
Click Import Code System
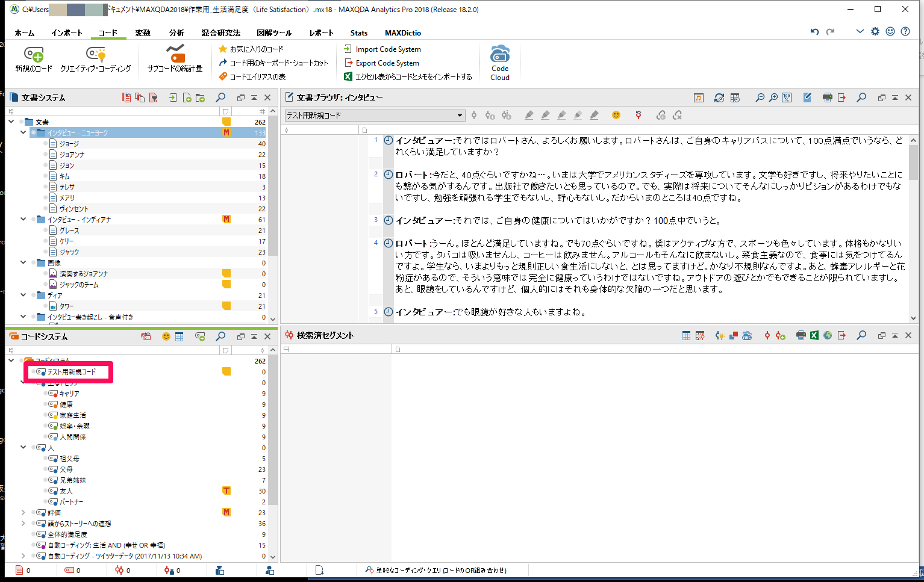(x=387, y=49)
